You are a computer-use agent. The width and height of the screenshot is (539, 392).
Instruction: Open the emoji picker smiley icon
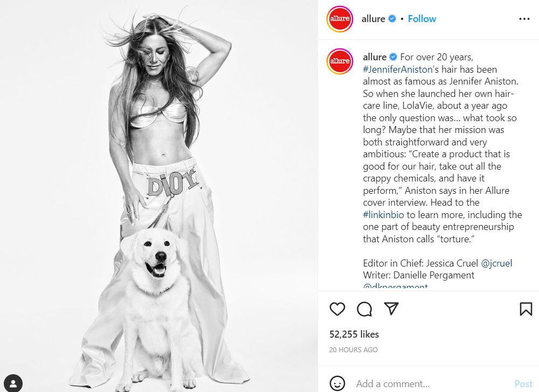(337, 383)
